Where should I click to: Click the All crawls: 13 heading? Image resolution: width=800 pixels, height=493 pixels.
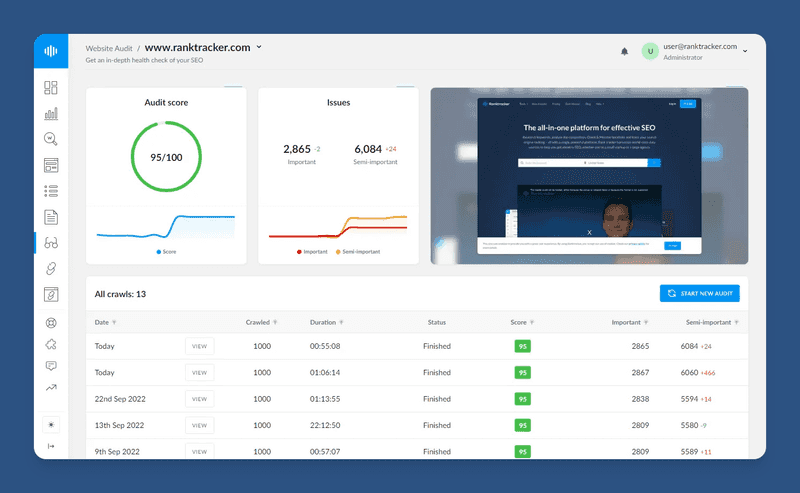click(120, 294)
